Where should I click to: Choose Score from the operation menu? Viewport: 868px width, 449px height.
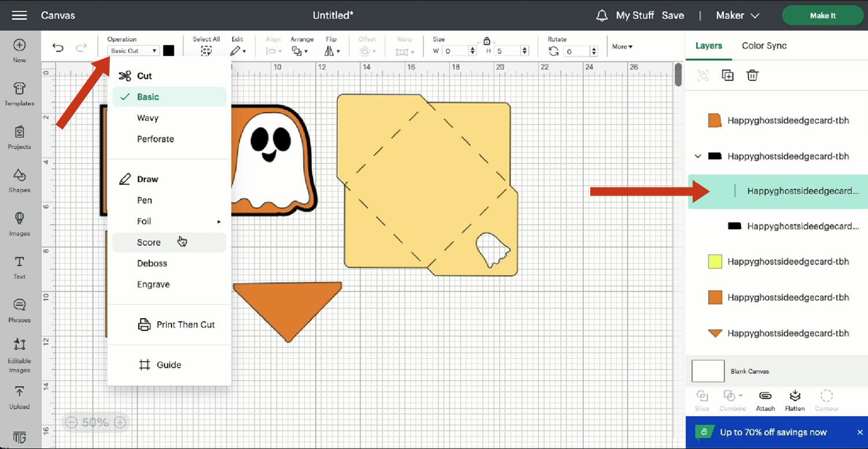tap(149, 242)
